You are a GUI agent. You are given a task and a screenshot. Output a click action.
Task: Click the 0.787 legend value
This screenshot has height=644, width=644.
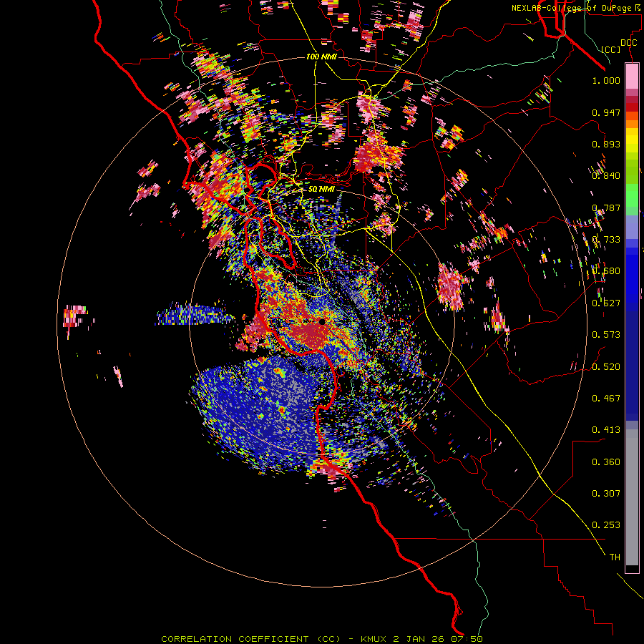[x=606, y=208]
